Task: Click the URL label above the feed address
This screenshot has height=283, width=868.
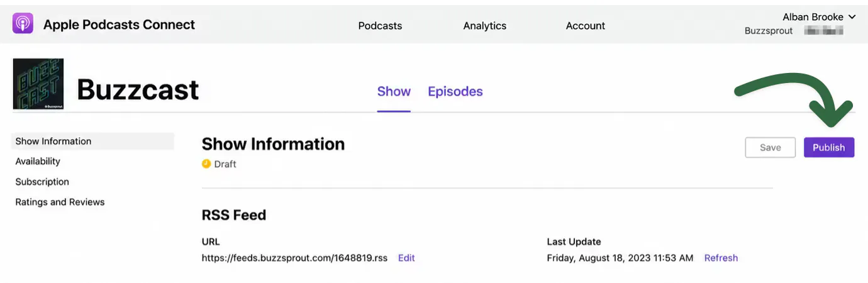Action: click(211, 241)
